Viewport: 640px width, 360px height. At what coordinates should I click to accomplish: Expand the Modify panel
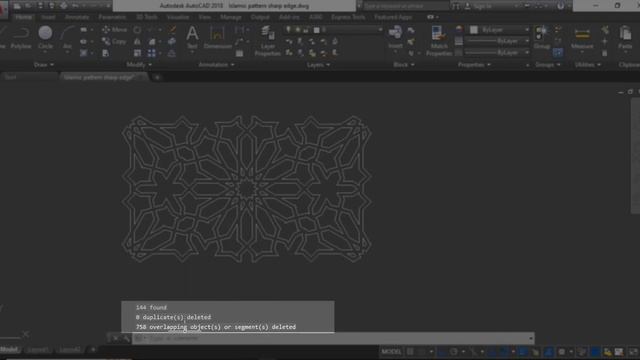(139, 65)
